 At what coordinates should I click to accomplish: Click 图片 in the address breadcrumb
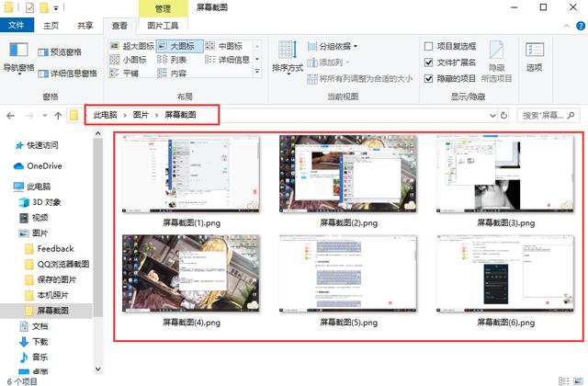click(141, 115)
